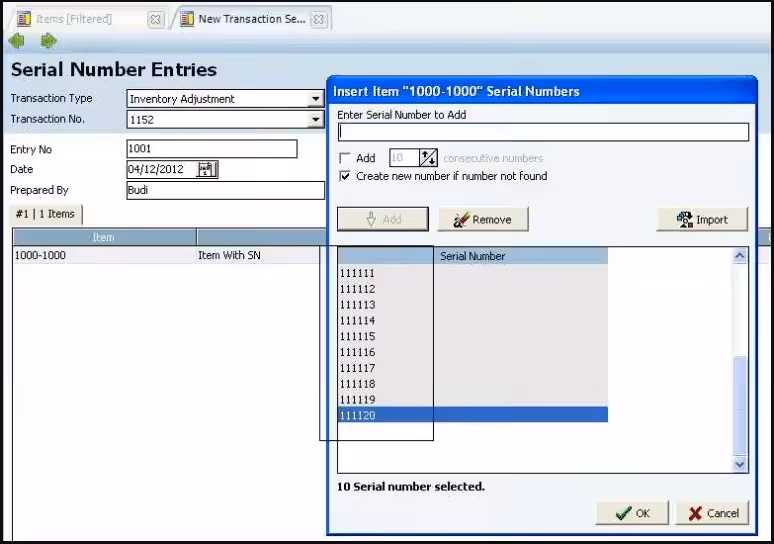Expand the Transaction No. dropdown
Screen dimensions: 774x544
coord(315,119)
